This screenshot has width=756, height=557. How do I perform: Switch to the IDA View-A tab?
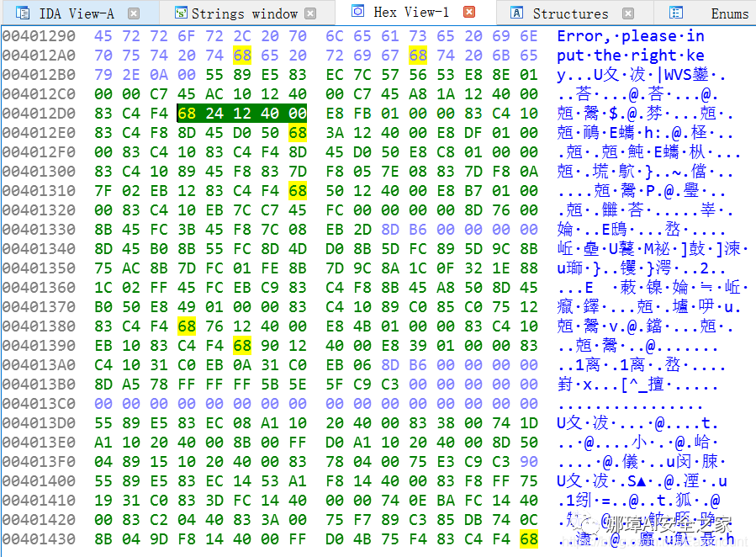[x=77, y=13]
